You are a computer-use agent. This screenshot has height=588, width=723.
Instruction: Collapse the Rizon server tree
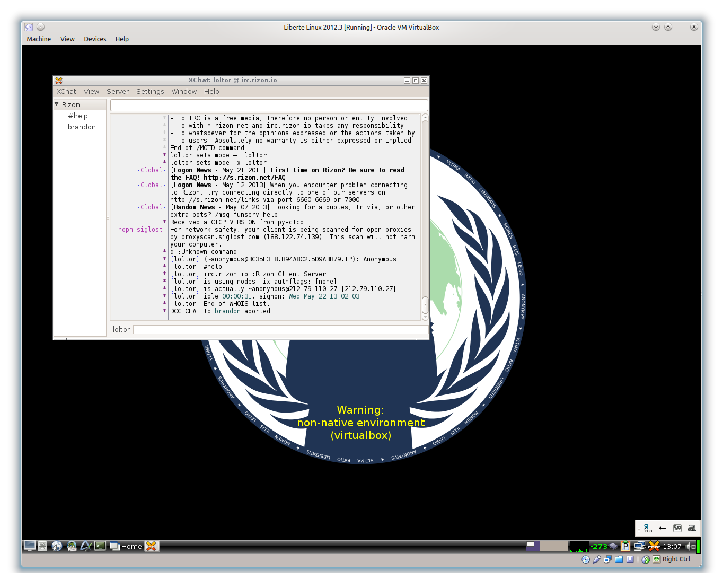pyautogui.click(x=57, y=104)
